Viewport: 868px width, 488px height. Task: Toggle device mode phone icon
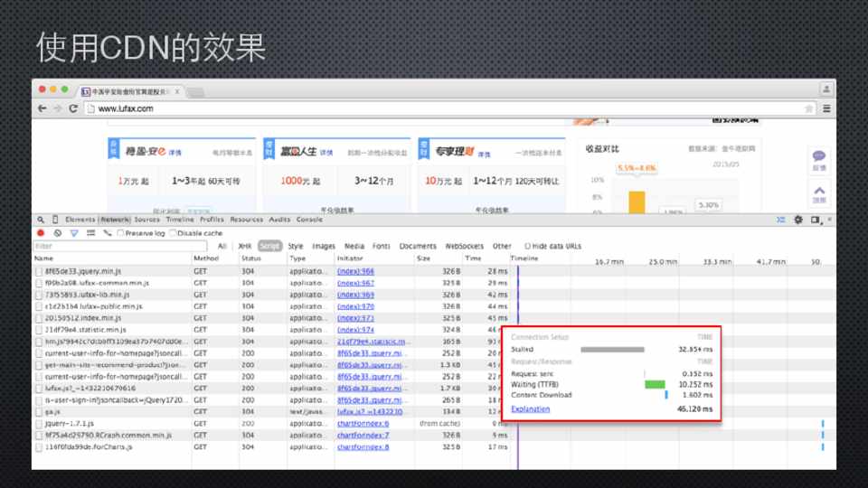pyautogui.click(x=55, y=220)
